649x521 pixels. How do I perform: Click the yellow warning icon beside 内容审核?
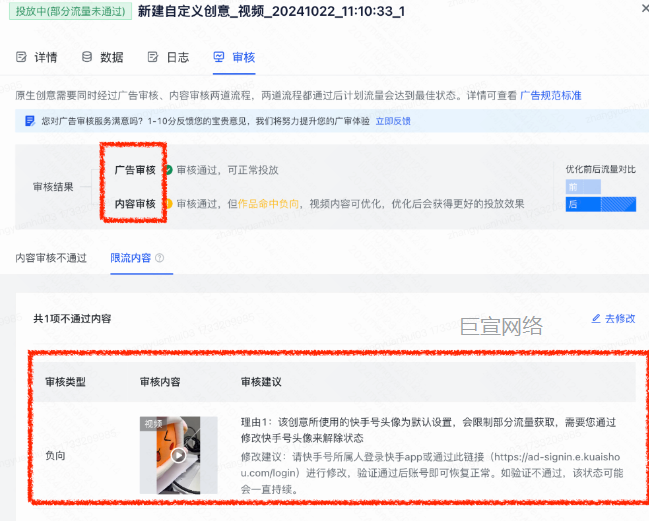(x=168, y=204)
